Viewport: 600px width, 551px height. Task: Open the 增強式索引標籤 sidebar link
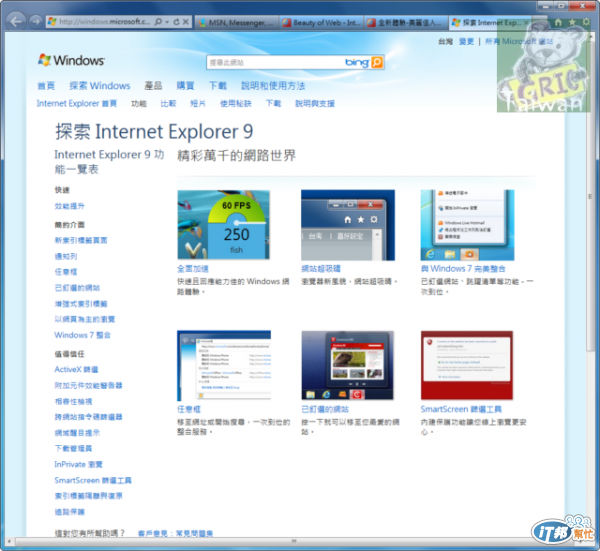pos(81,304)
